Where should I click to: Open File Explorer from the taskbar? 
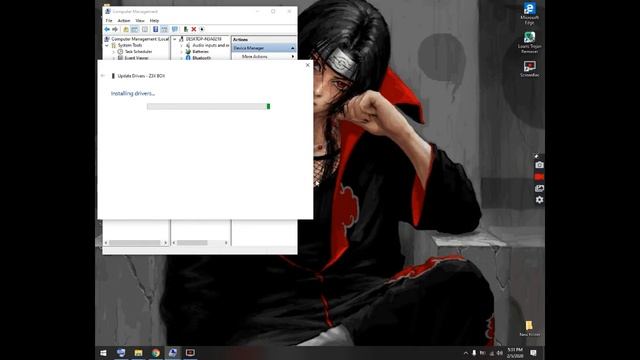coord(138,353)
